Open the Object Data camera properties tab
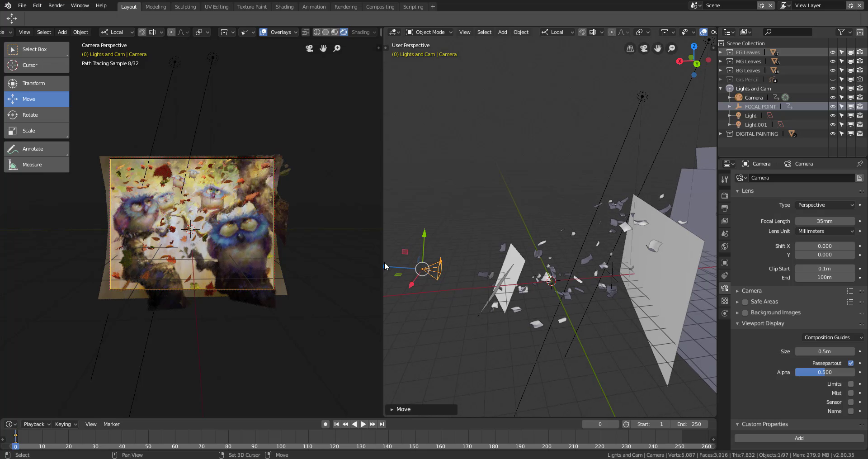Screen dimensions: 868x459 click(725, 288)
